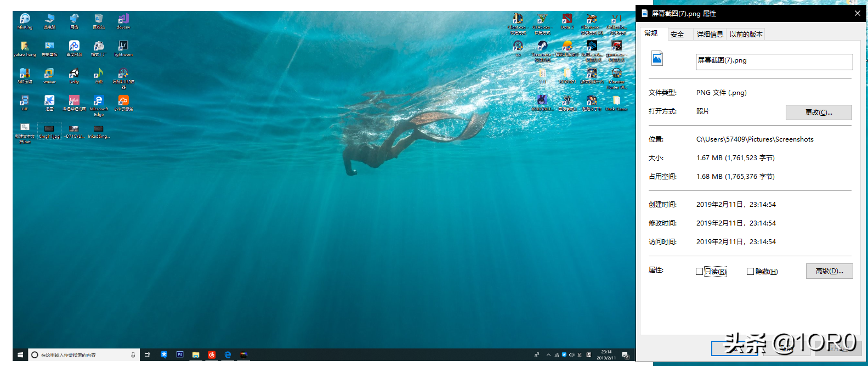Open File Explorer from the taskbar

196,355
